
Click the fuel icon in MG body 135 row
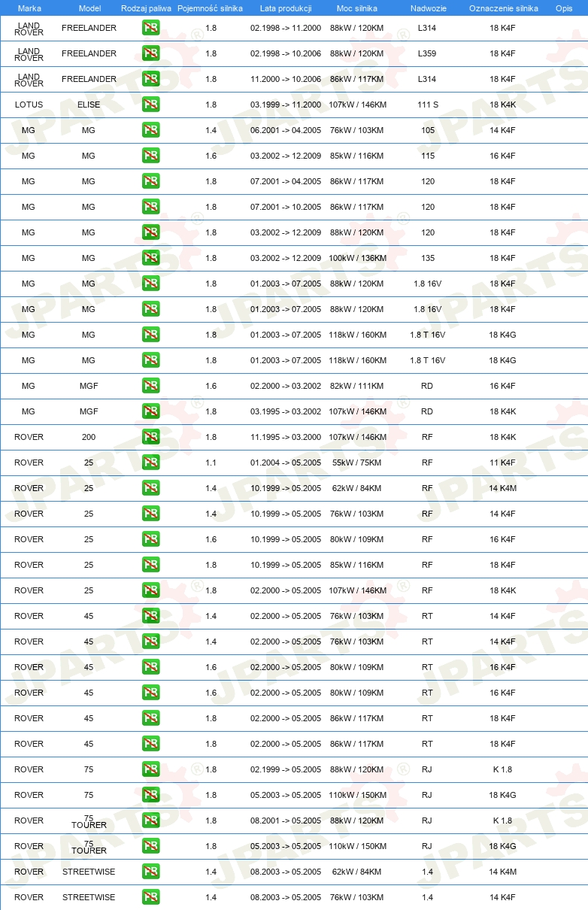point(150,258)
